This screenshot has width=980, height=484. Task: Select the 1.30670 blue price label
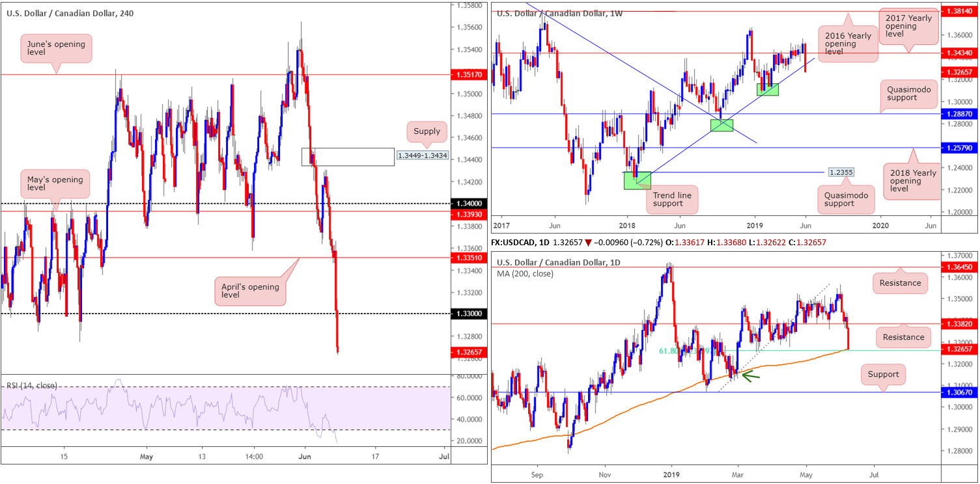[x=960, y=392]
